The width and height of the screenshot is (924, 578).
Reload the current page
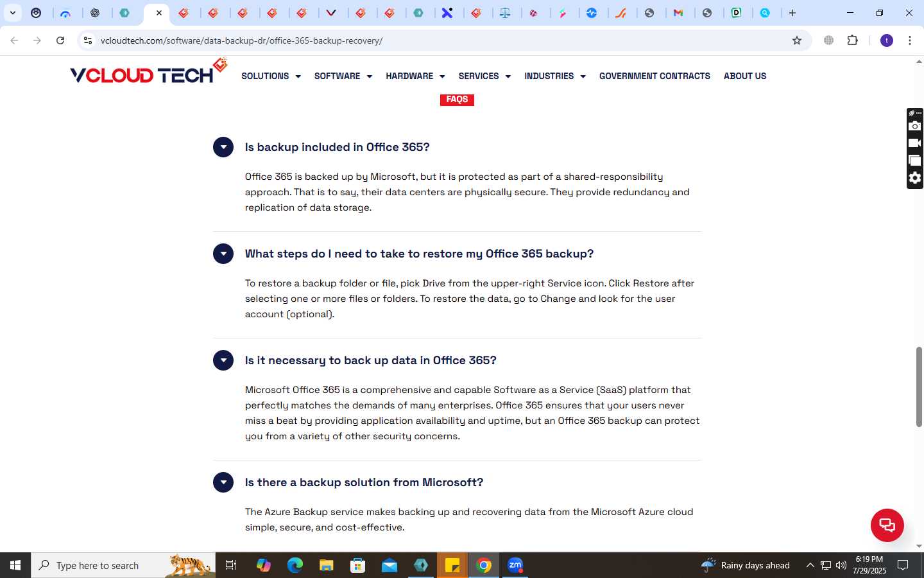click(60, 40)
